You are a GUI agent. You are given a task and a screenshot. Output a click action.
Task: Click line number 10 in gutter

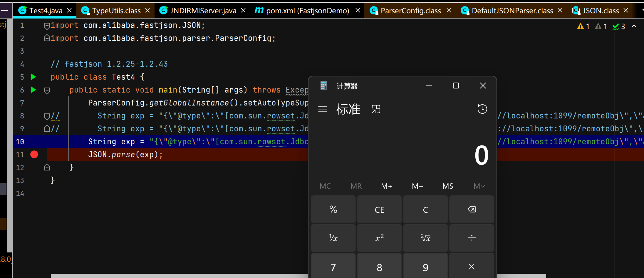20,142
